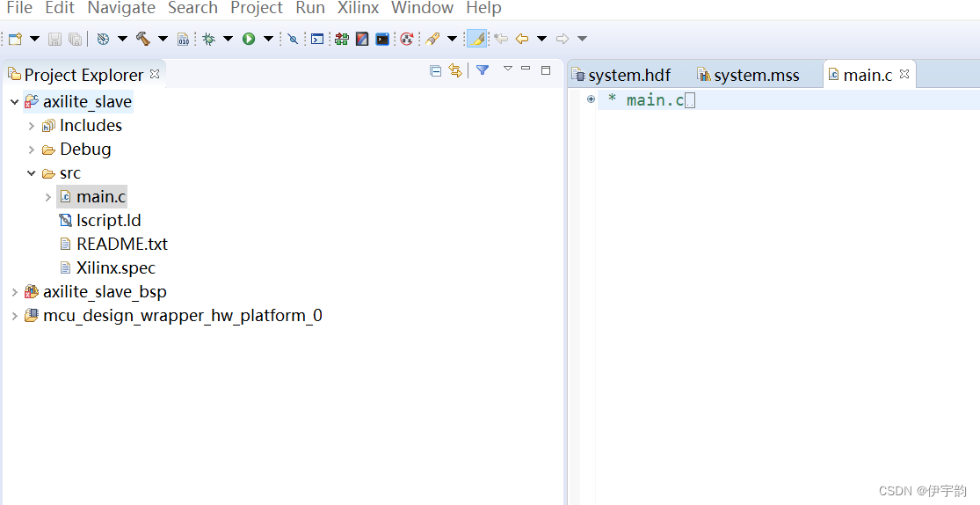This screenshot has height=505, width=980.
Task: Toggle the Mark Occurrences highlighter button
Action: 477,39
